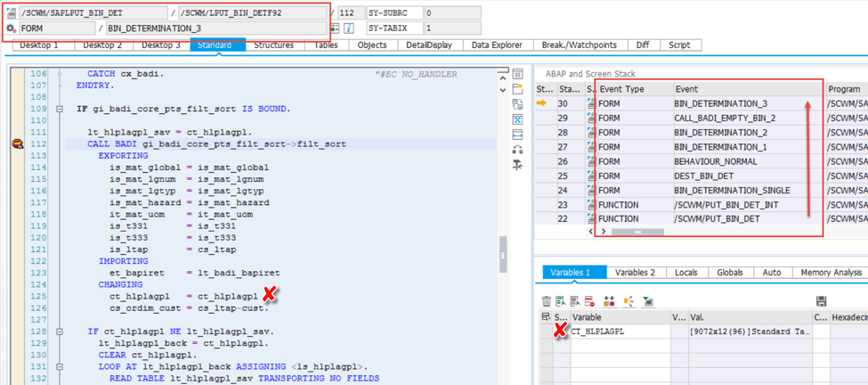Image resolution: width=868 pixels, height=385 pixels.
Task: Switch to the Locals tab
Action: click(x=685, y=273)
